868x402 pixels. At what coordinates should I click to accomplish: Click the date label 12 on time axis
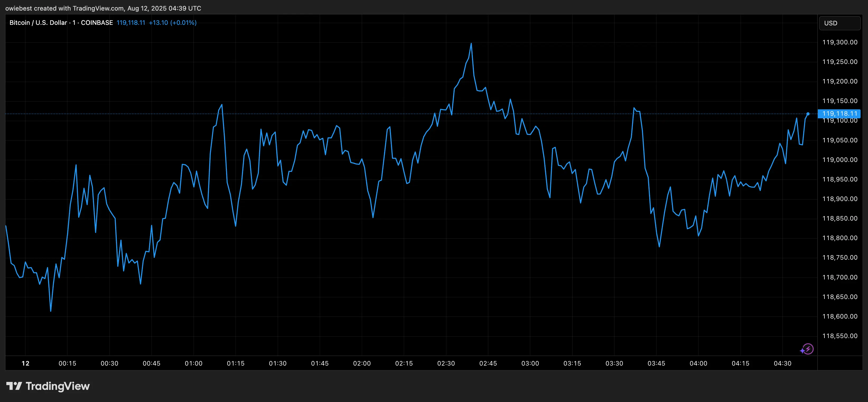click(25, 363)
